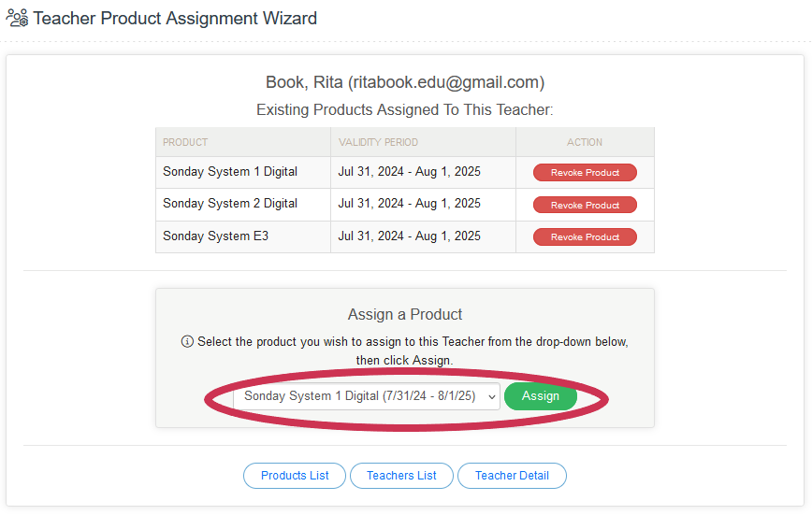Revoke the Sonday System 2 Digital product
This screenshot has height=515, width=812.
click(x=585, y=205)
